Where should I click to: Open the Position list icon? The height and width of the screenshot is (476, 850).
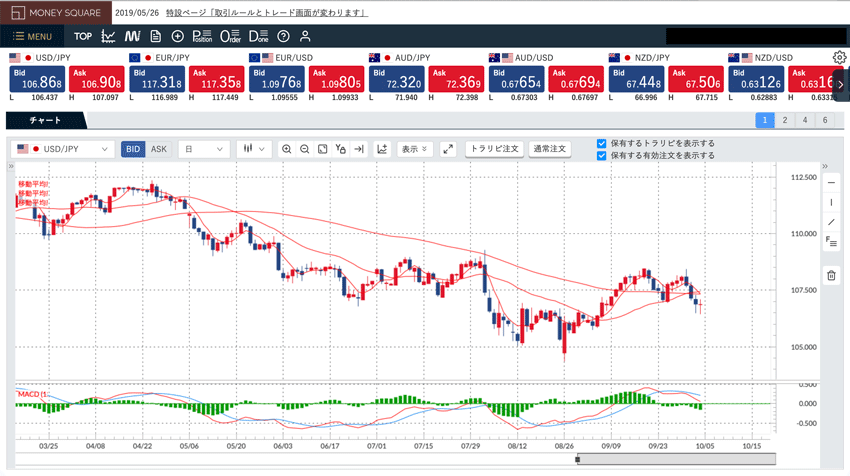[x=201, y=37]
